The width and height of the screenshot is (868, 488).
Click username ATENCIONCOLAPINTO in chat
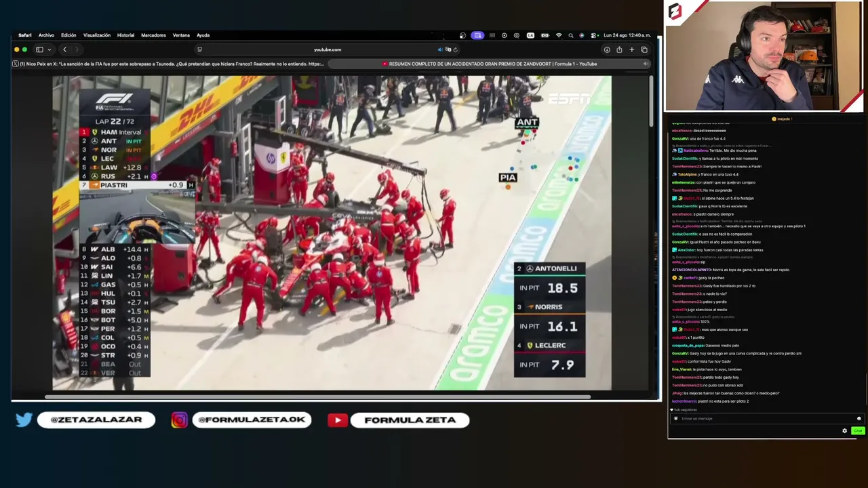click(x=692, y=270)
